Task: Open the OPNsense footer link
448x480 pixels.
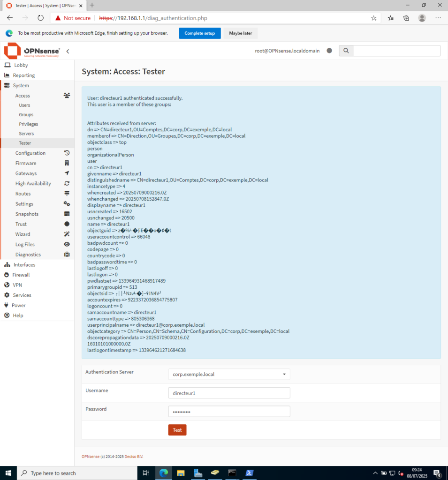Action: pyautogui.click(x=91, y=457)
